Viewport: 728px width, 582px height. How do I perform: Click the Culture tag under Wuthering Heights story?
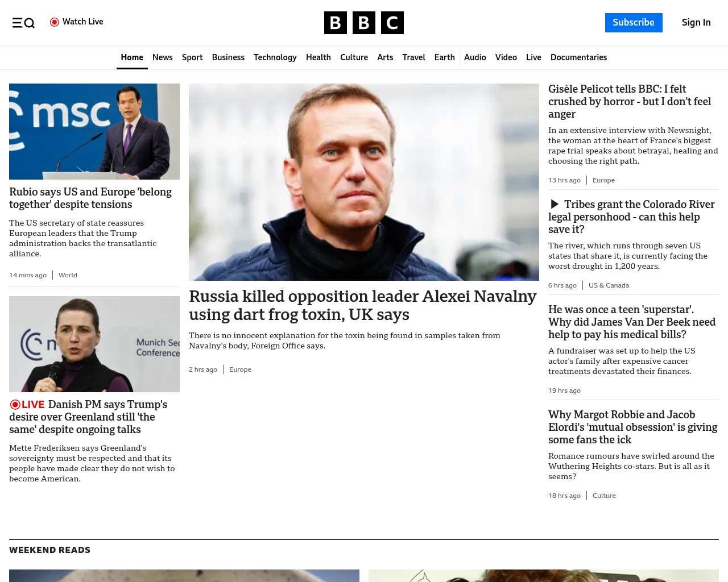coord(604,496)
